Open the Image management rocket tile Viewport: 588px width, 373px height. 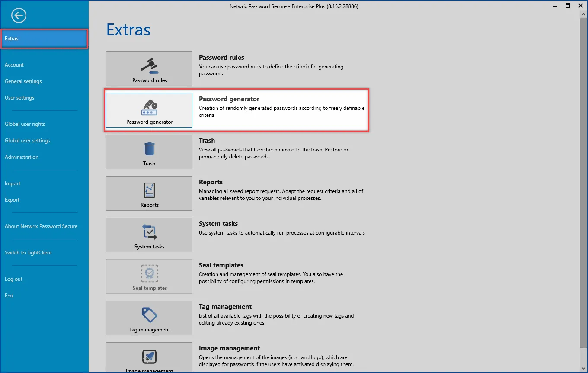[149, 357]
